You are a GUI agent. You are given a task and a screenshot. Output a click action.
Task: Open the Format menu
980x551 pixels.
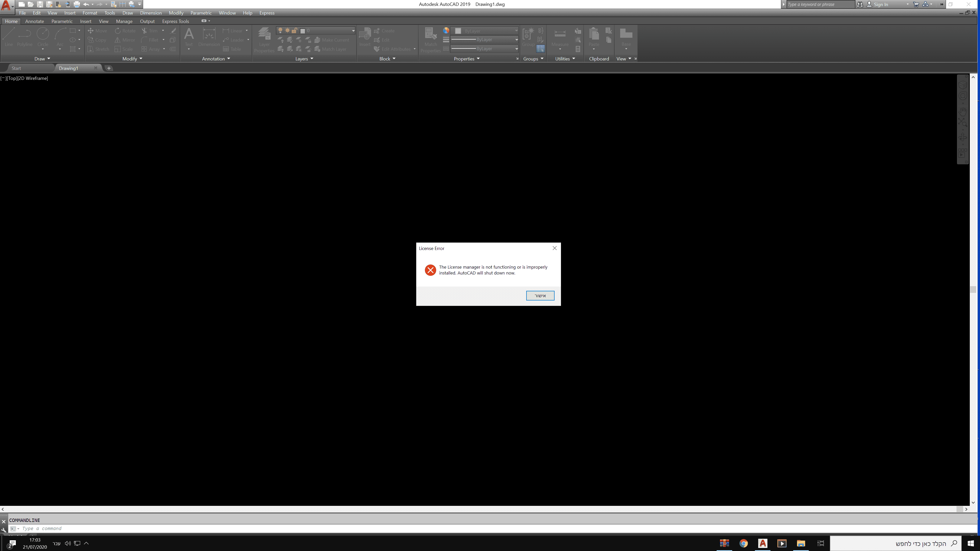[90, 13]
